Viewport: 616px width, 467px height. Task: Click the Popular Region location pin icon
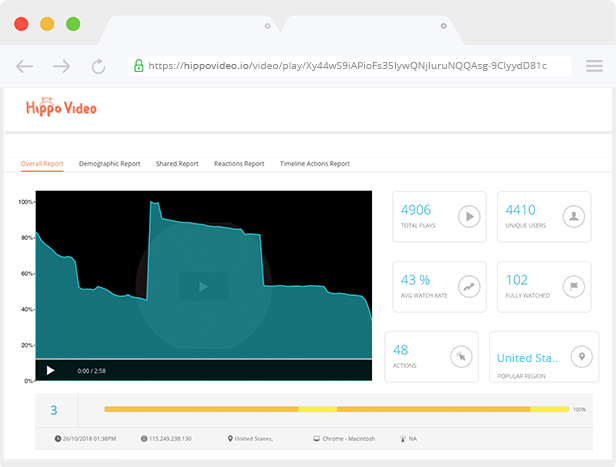click(580, 356)
